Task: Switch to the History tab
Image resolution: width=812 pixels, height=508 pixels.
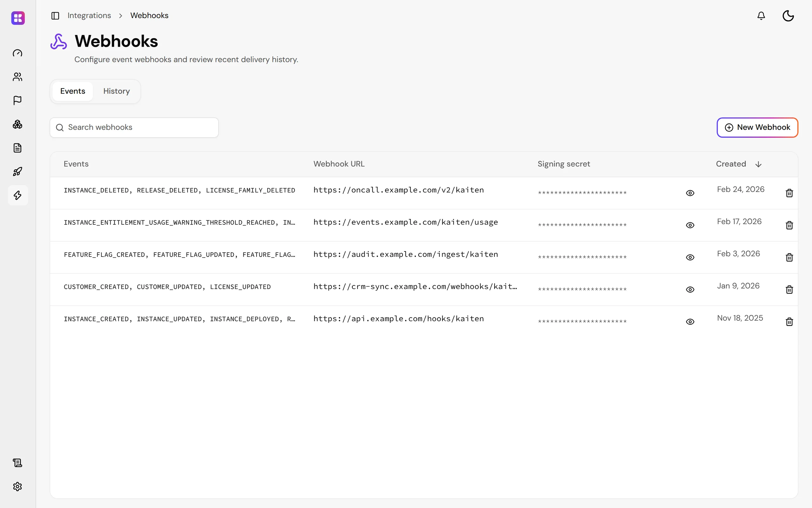Action: tap(116, 91)
